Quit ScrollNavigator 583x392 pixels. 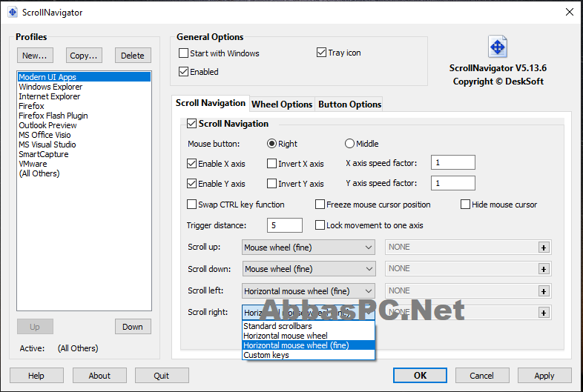point(162,376)
